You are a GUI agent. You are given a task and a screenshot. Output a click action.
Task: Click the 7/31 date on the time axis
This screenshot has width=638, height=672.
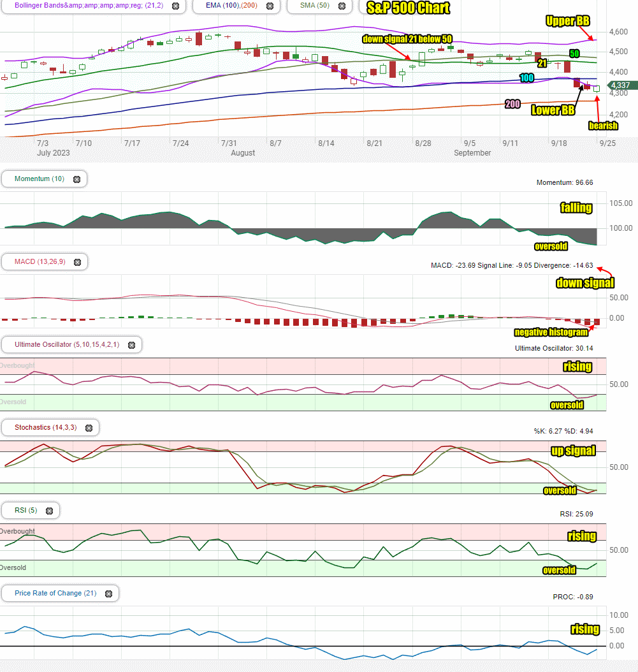229,143
